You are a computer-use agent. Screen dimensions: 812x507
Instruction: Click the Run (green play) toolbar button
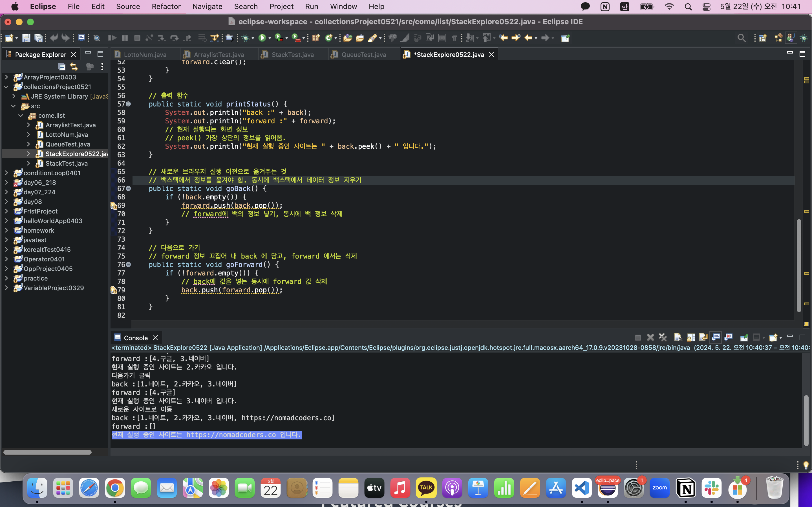[262, 38]
